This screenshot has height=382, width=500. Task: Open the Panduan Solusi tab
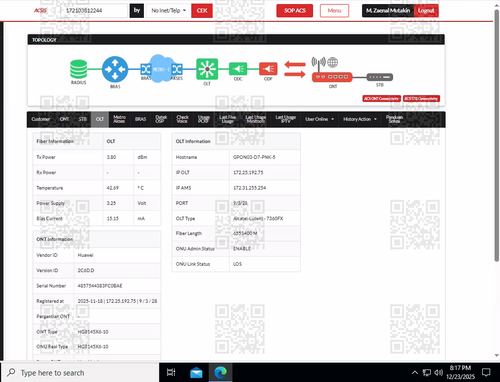click(x=394, y=119)
